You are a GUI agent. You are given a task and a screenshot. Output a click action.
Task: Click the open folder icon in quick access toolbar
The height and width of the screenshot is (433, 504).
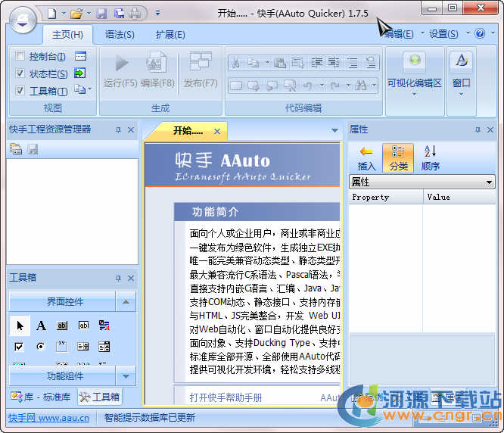76,14
